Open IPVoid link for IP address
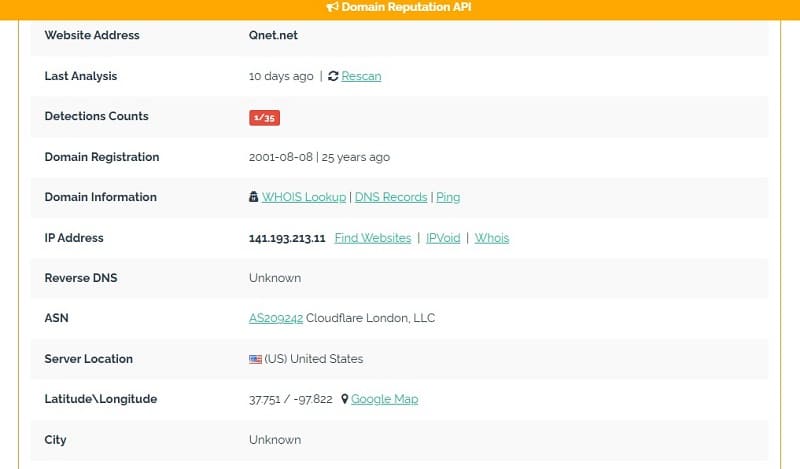Viewport: 800px width, 469px height. point(443,238)
